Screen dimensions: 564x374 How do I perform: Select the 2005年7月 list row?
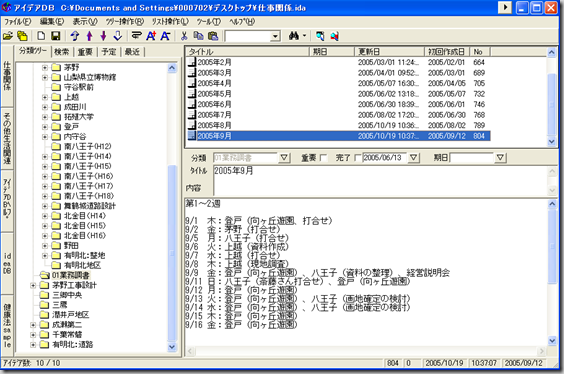338,115
